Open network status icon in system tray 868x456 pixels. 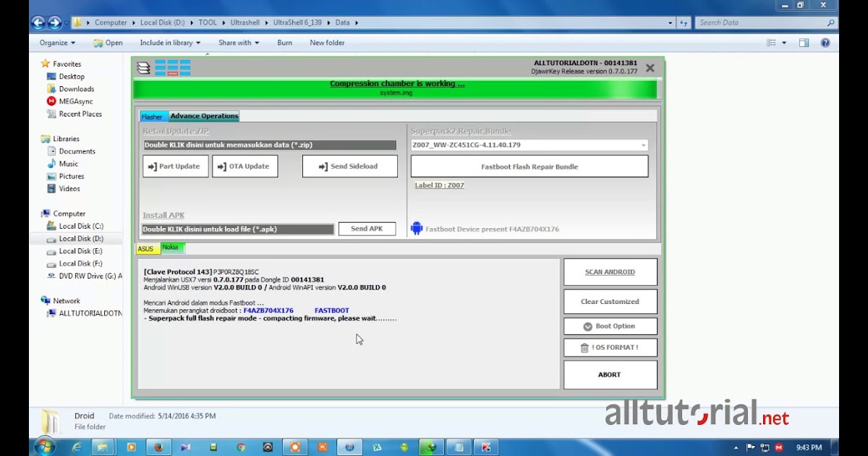point(765,447)
